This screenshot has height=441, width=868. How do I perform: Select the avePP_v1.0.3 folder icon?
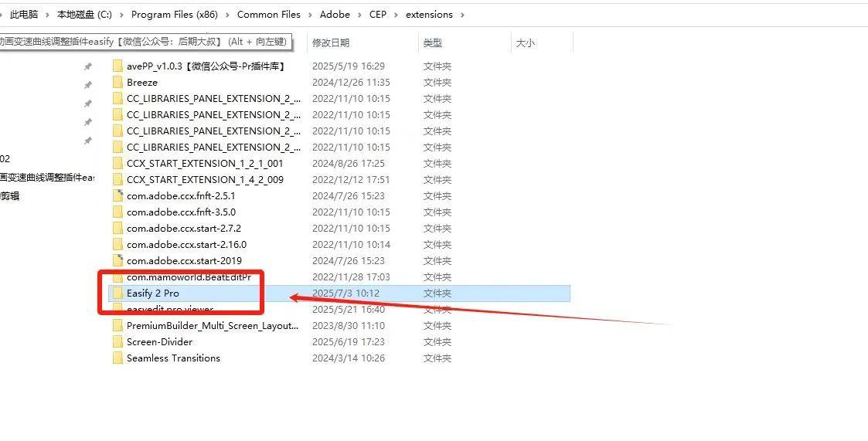tap(117, 66)
